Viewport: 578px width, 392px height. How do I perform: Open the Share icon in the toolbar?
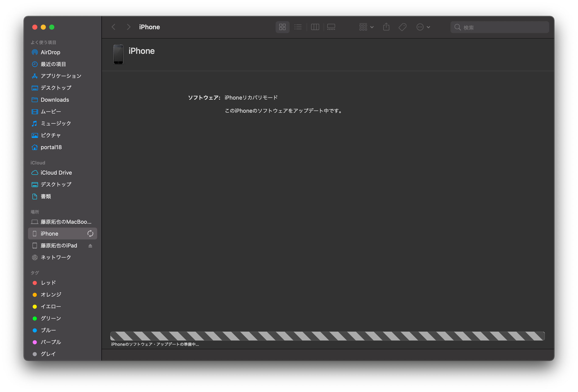386,27
